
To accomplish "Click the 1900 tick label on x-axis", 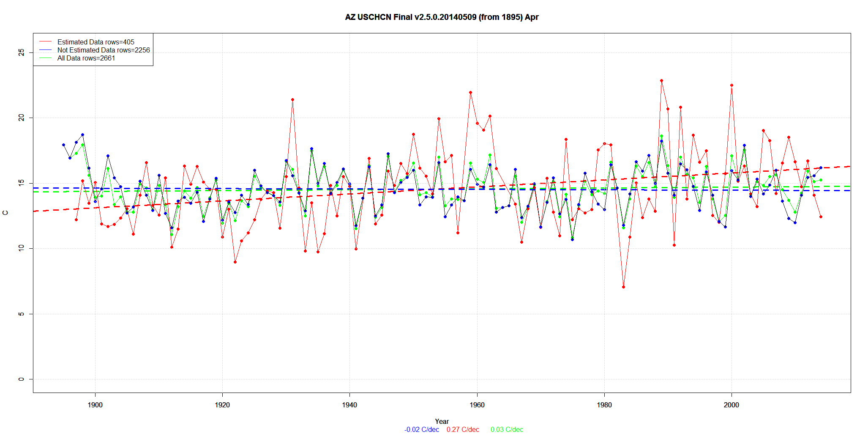I will point(95,405).
